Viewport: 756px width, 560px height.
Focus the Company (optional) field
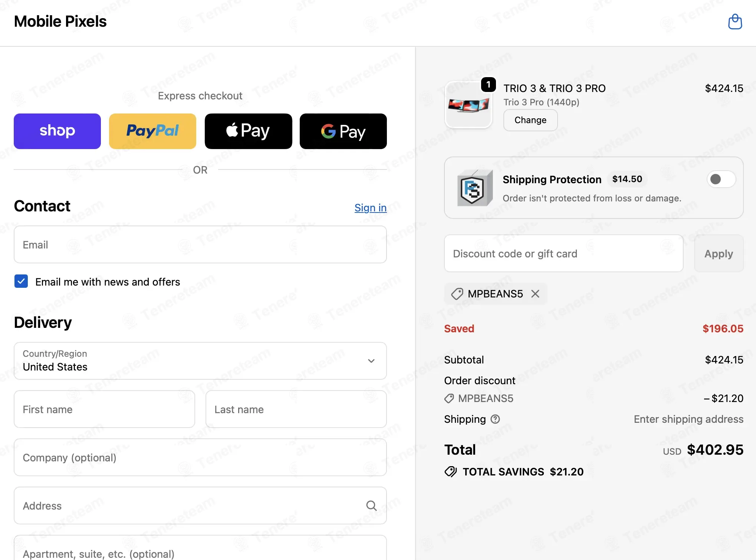tap(200, 458)
